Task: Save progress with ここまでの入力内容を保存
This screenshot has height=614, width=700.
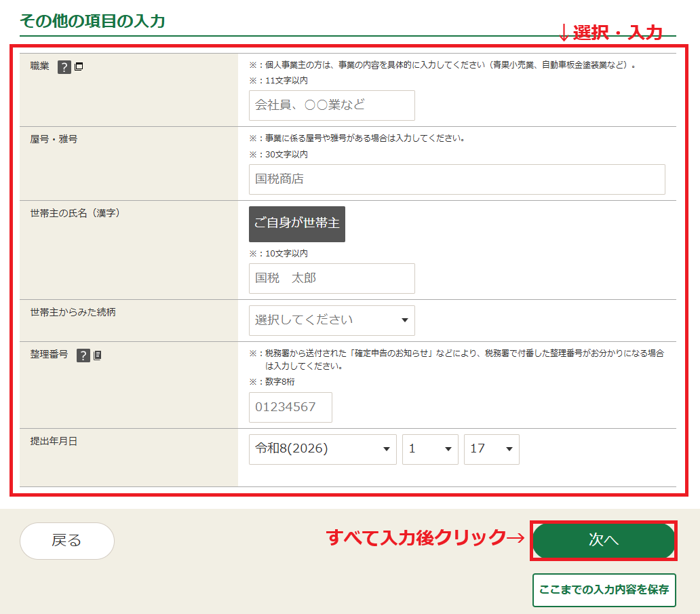Action: tap(604, 590)
